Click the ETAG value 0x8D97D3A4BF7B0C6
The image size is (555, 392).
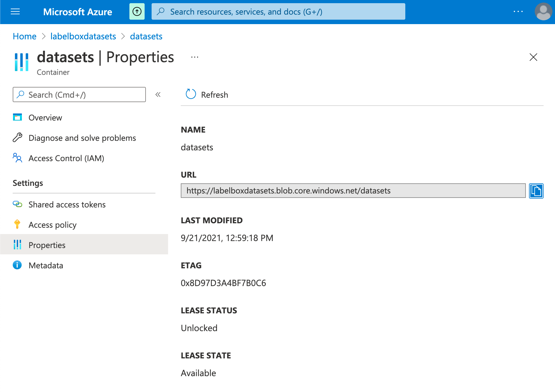point(223,283)
